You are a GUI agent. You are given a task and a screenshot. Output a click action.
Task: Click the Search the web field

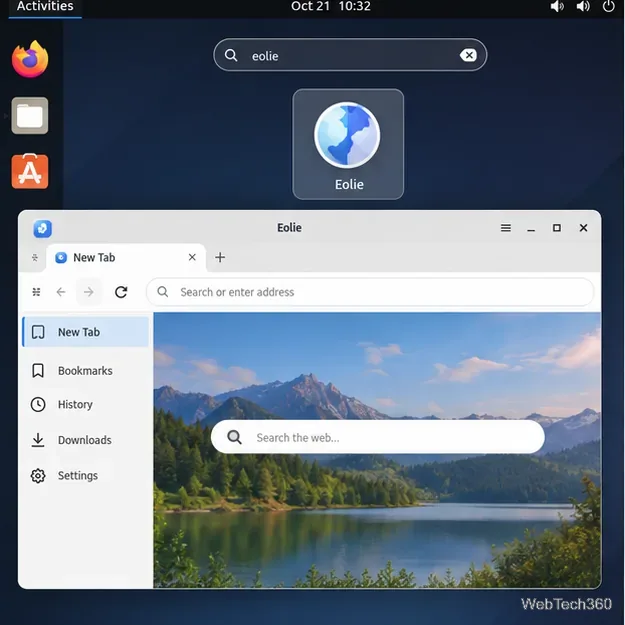(x=377, y=437)
